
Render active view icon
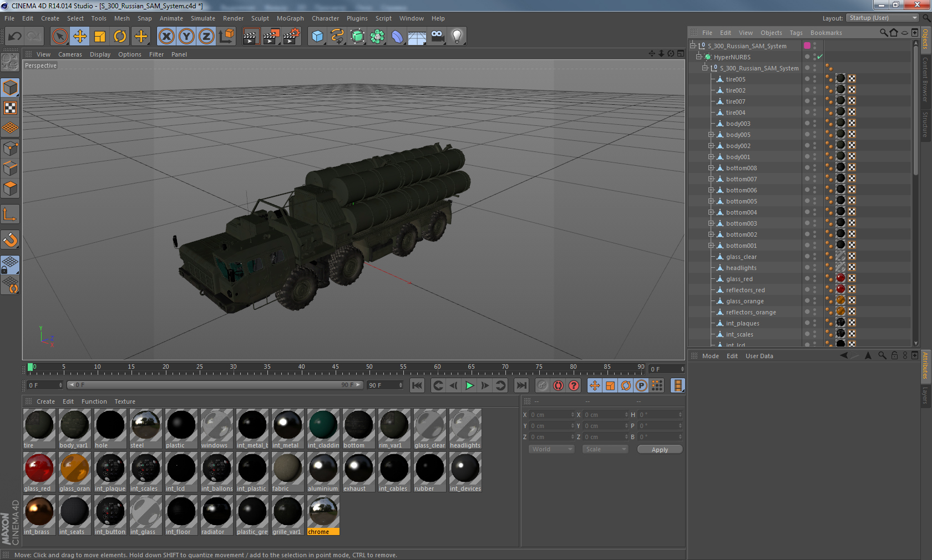pyautogui.click(x=251, y=37)
